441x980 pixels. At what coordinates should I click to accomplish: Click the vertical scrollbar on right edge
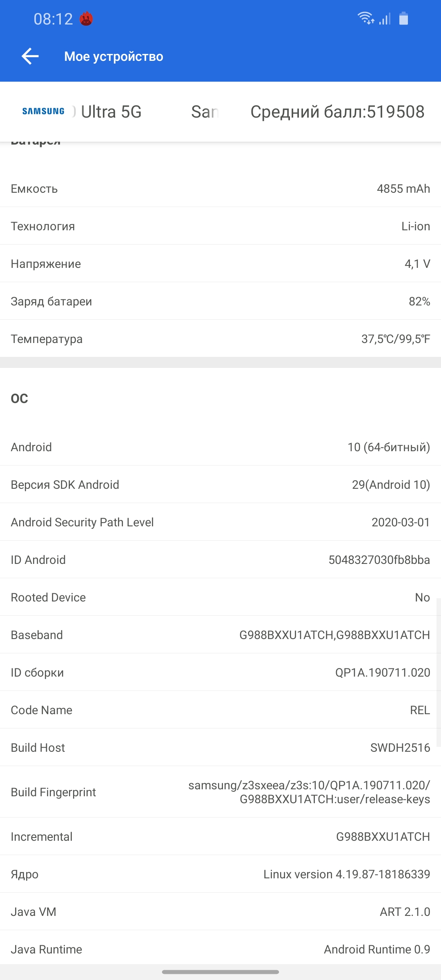pos(439,674)
